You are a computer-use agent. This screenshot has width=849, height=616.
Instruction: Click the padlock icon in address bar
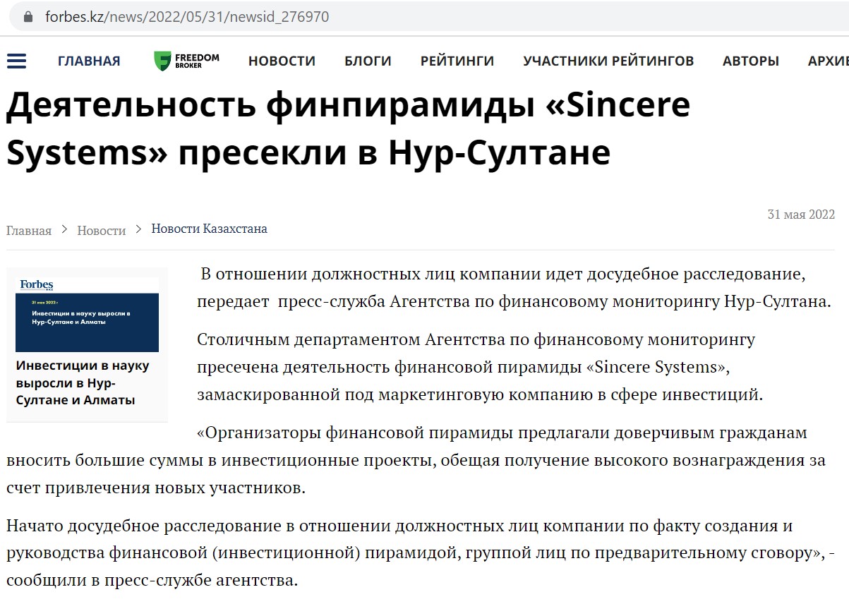point(28,16)
